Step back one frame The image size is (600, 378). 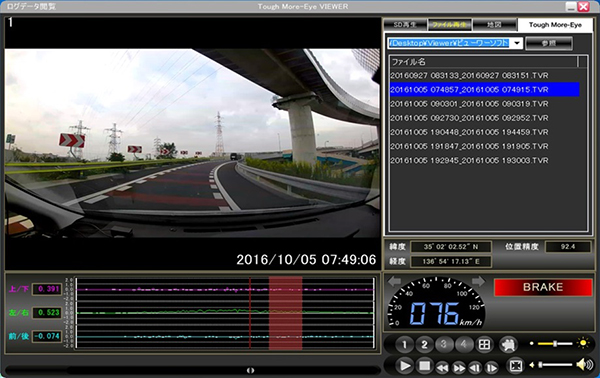pos(475,368)
